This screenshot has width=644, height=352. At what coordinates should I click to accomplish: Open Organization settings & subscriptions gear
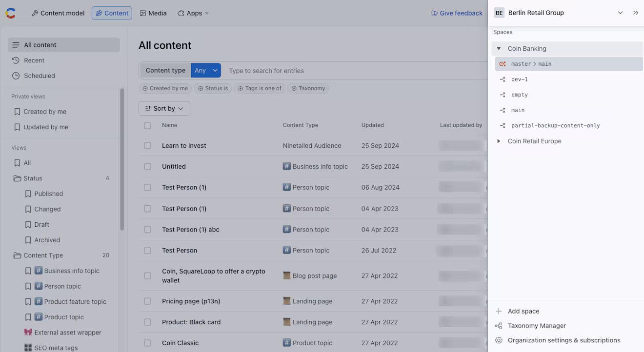click(499, 340)
